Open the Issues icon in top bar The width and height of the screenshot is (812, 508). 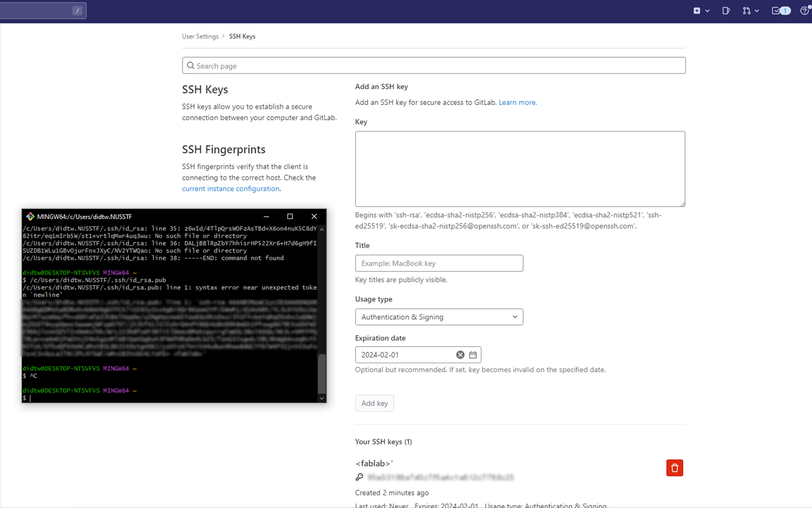click(726, 11)
